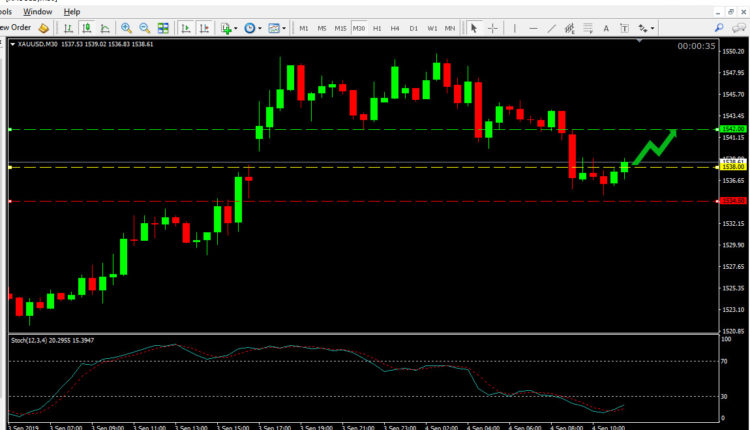
Task: Click the stochastic 70 level label
Action: (x=725, y=361)
